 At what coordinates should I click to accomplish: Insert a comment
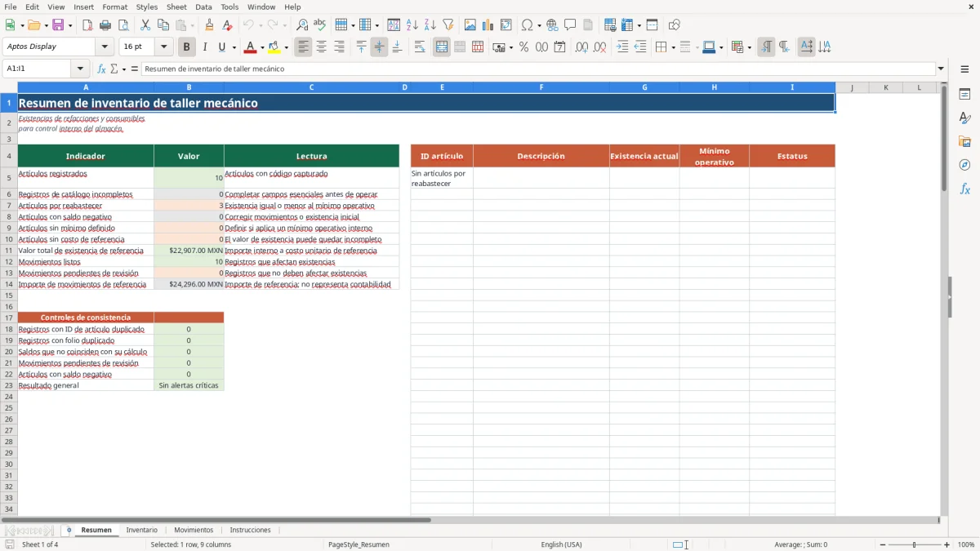(570, 25)
